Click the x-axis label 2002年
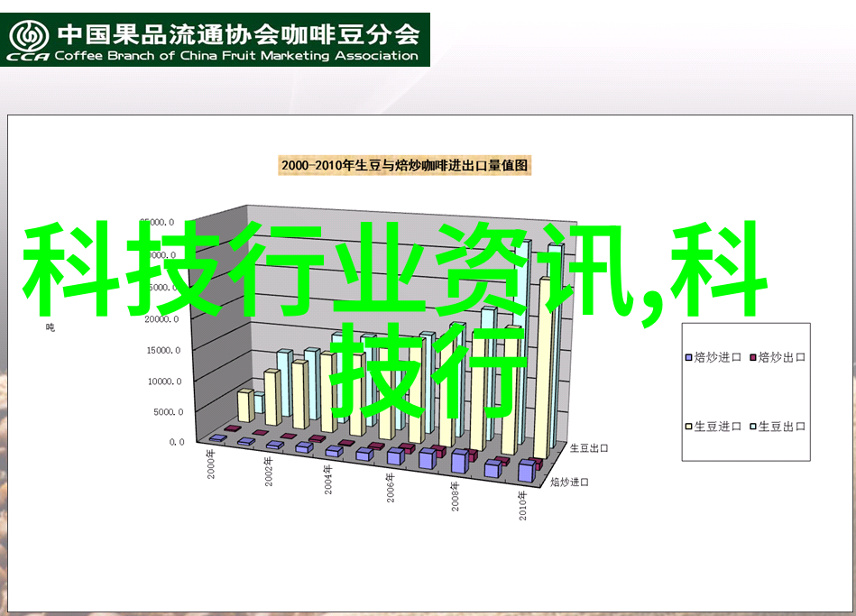856x616 pixels. pyautogui.click(x=269, y=472)
